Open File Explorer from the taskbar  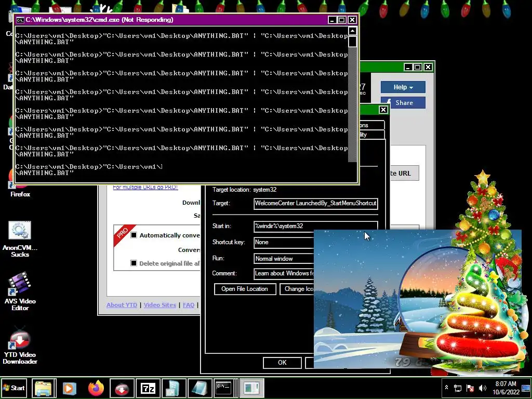[x=44, y=388]
